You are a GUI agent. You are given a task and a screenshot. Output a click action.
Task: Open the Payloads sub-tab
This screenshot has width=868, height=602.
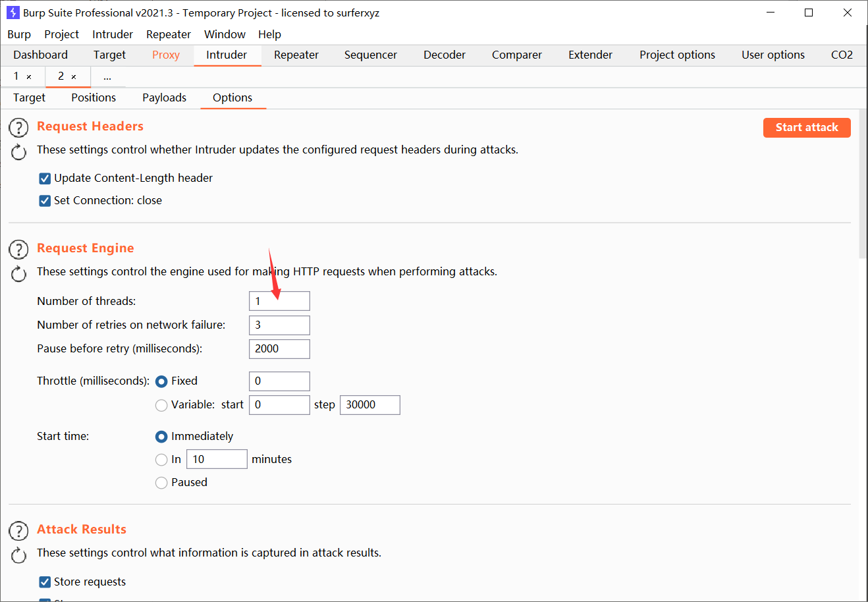(x=165, y=97)
